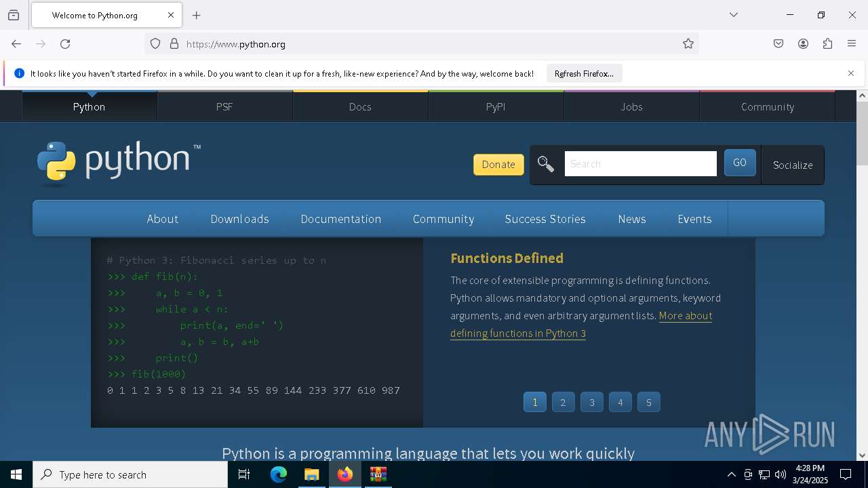Show slide 2 of code carousel
Image resolution: width=868 pixels, height=488 pixels.
pos(563,403)
